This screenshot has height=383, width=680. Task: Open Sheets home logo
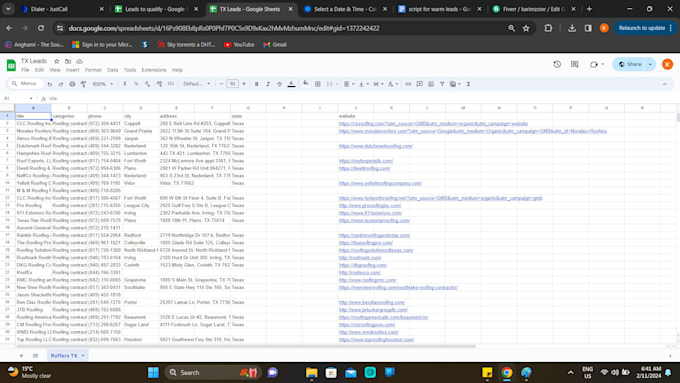click(11, 65)
